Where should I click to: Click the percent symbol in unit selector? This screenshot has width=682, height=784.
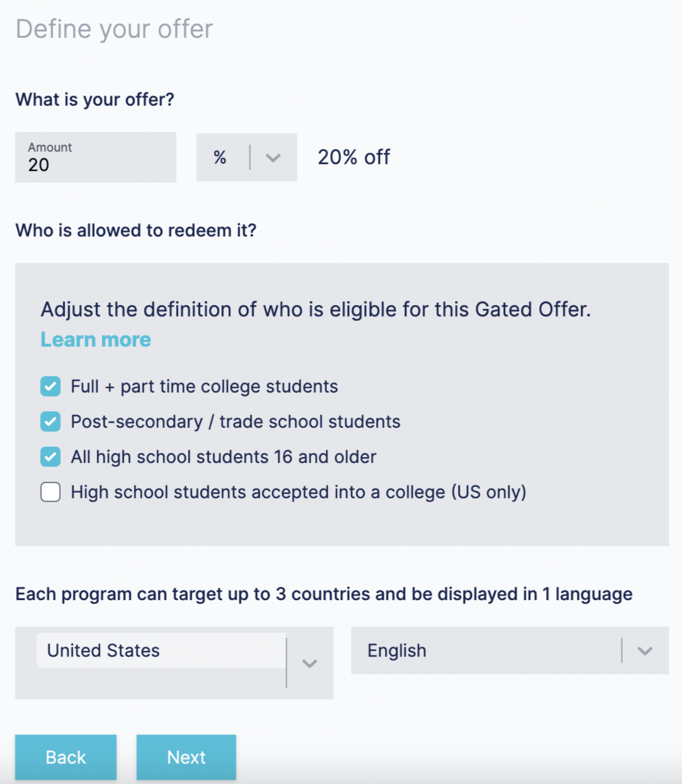pos(220,158)
